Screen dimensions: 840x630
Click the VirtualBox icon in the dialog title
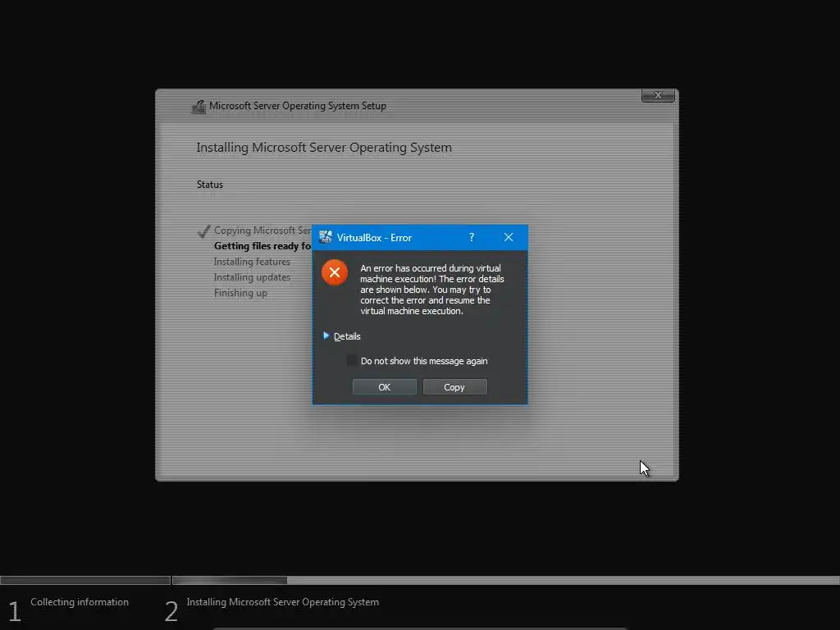click(325, 237)
